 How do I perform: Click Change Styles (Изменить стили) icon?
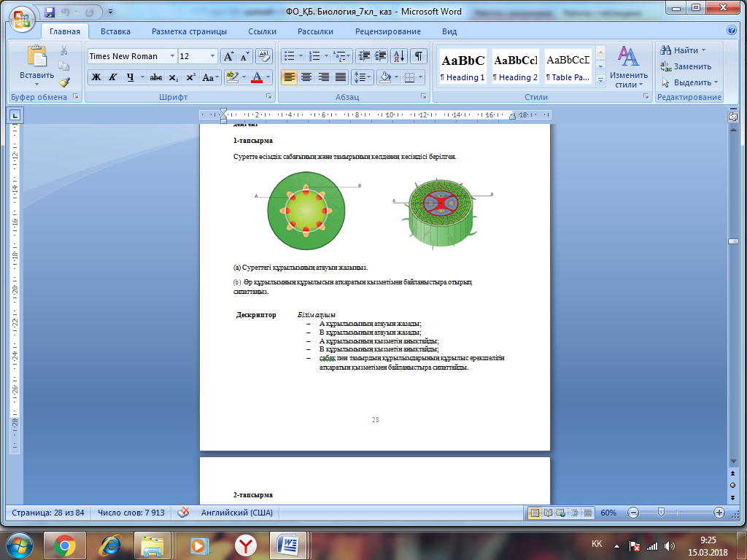[x=628, y=56]
